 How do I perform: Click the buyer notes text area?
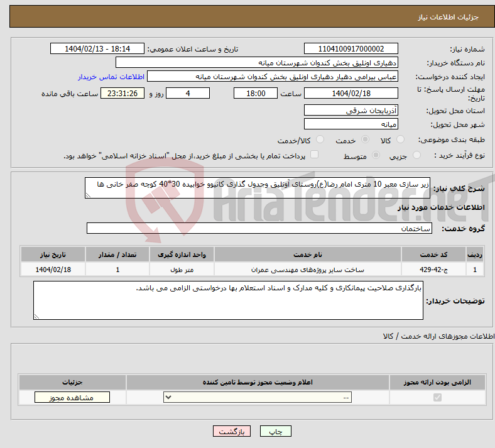coord(228,300)
